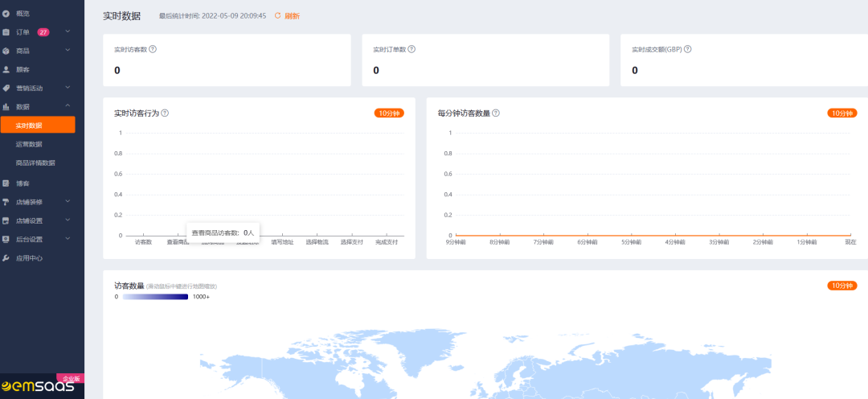The image size is (868, 399).
Task: Click the 博客 blog icon in sidebar
Action: coord(6,183)
